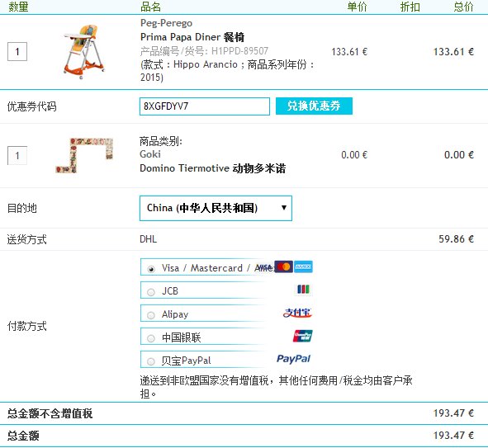Click the 兑换优惠券 redeem button

tap(314, 106)
